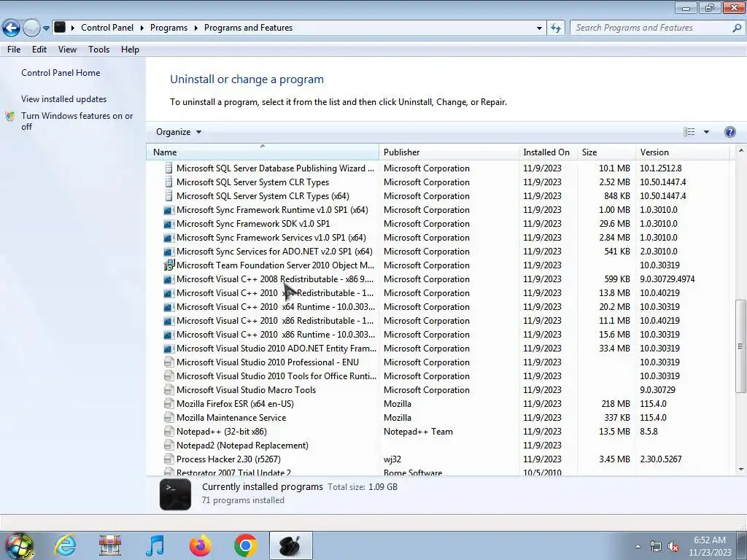Image resolution: width=747 pixels, height=560 pixels.
Task: Open View installed updates link
Action: (64, 99)
